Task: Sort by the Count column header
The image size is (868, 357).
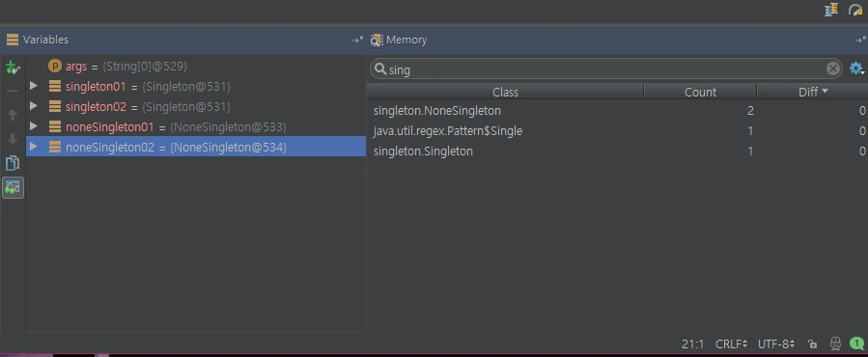Action: point(700,92)
